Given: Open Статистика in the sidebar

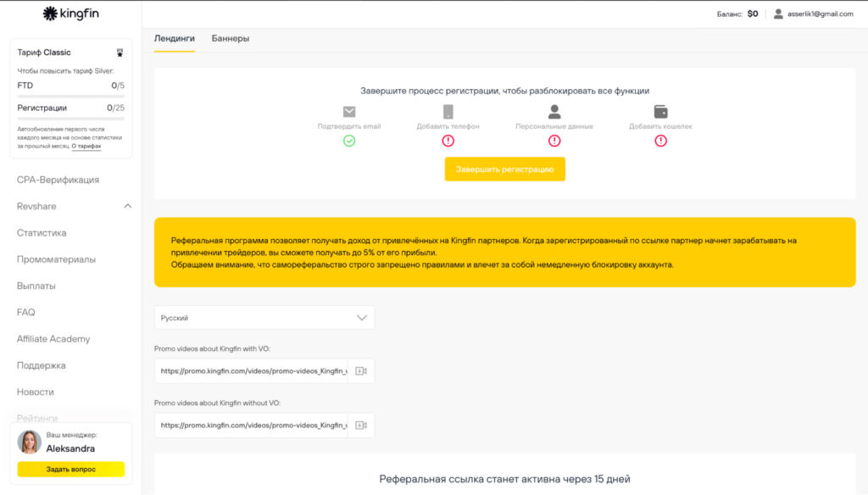Looking at the screenshot, I should (42, 233).
